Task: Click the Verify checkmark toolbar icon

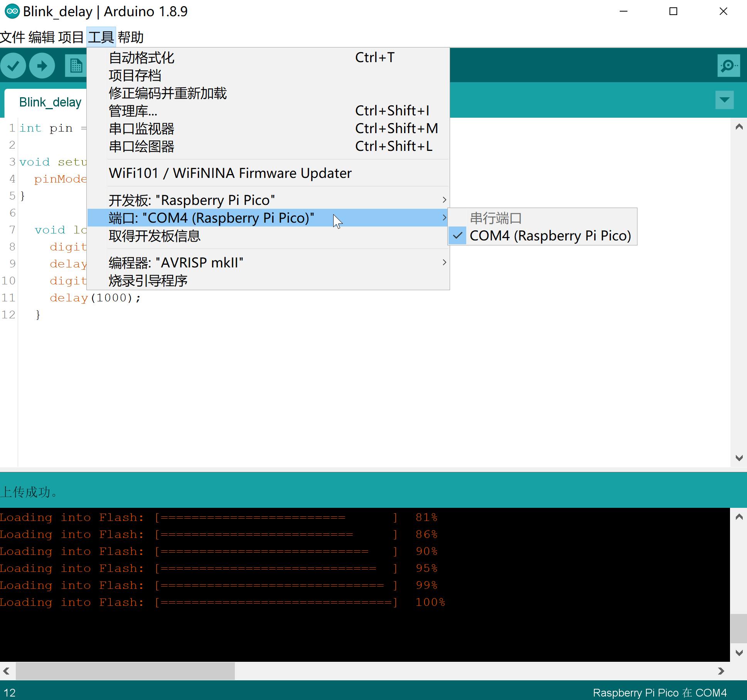Action: pos(13,66)
